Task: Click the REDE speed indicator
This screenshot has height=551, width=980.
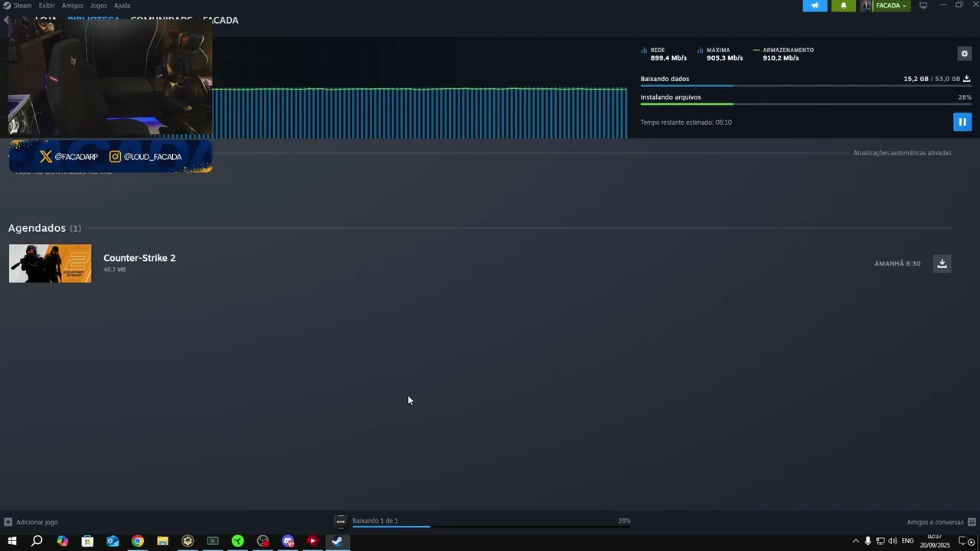Action: pos(664,54)
